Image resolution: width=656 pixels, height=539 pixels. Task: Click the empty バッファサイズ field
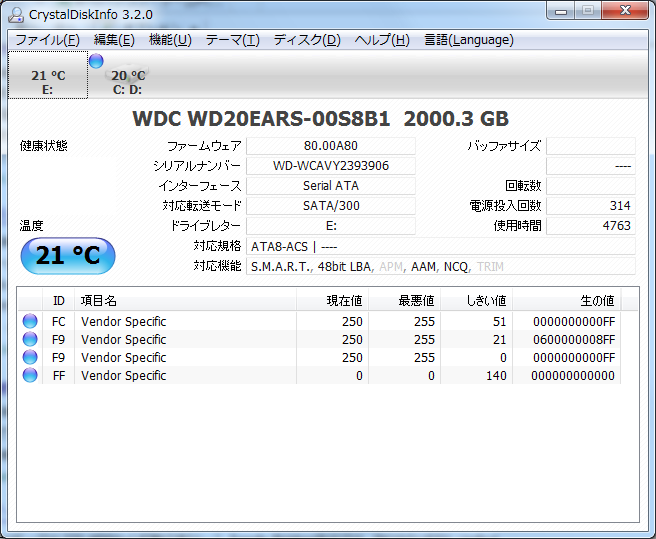point(591,146)
